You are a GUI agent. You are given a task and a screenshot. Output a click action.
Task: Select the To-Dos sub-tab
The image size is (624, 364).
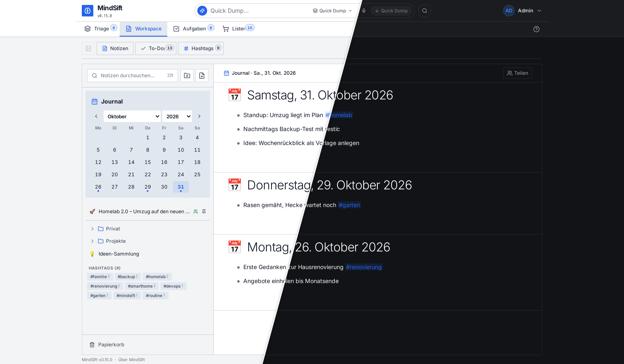pos(156,48)
